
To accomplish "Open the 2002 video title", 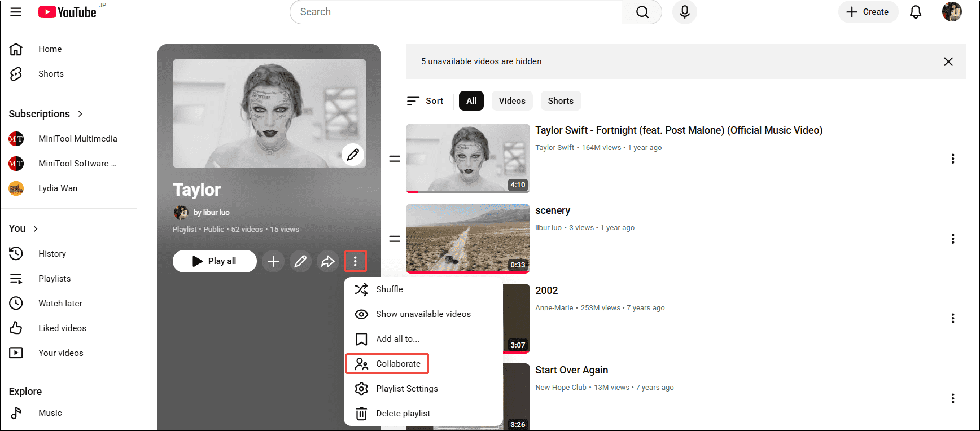I will tap(546, 291).
